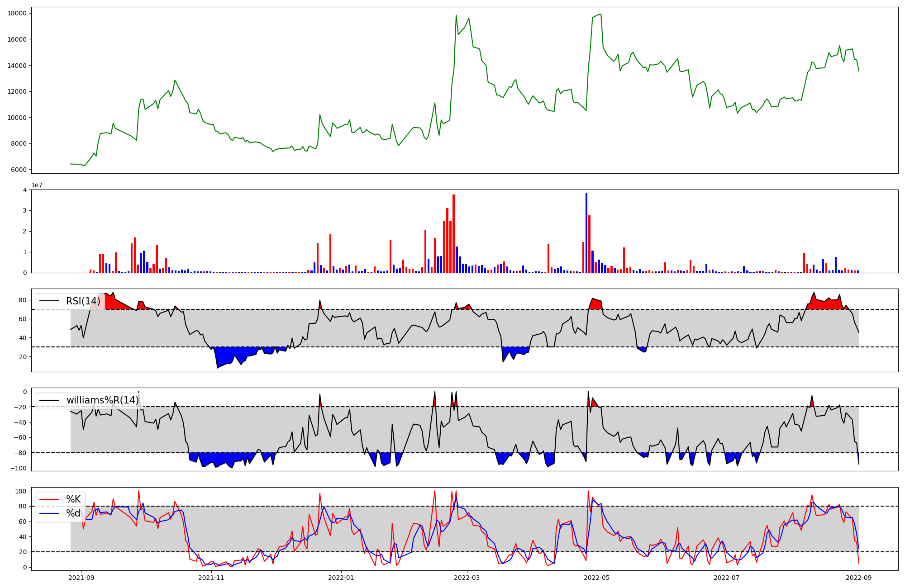905x588 pixels.
Task: Click the 2021-09 x-axis date label
Action: pos(81,578)
